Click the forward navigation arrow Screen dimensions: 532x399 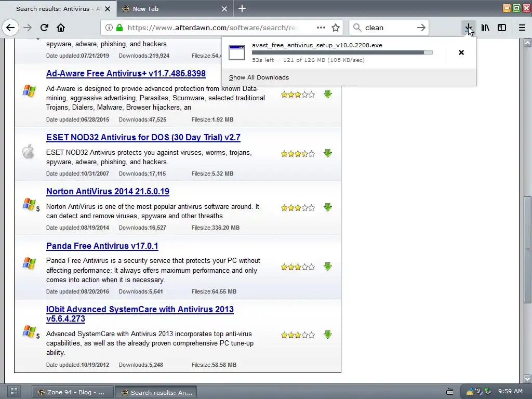(28, 28)
